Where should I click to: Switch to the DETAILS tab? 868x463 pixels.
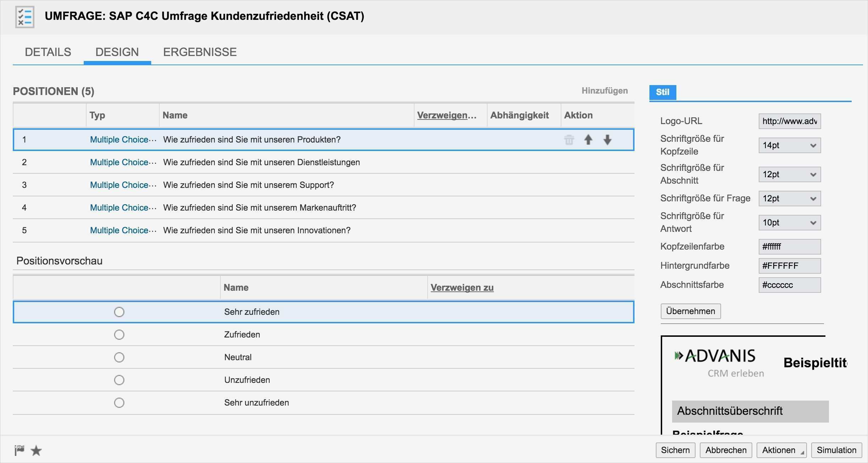click(x=48, y=52)
